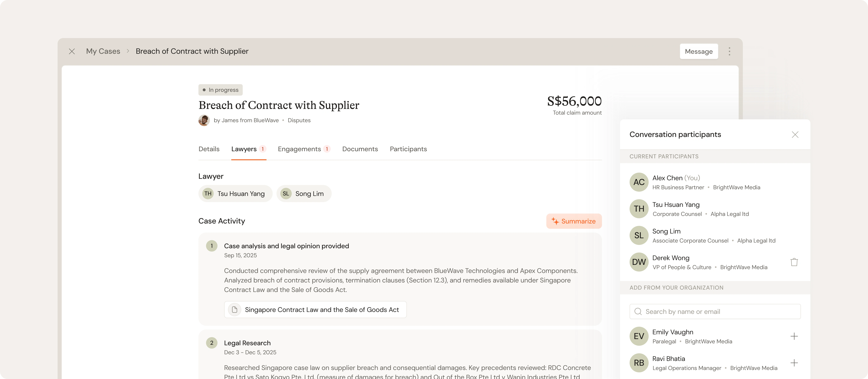Click James's profile avatar photo

click(x=204, y=120)
